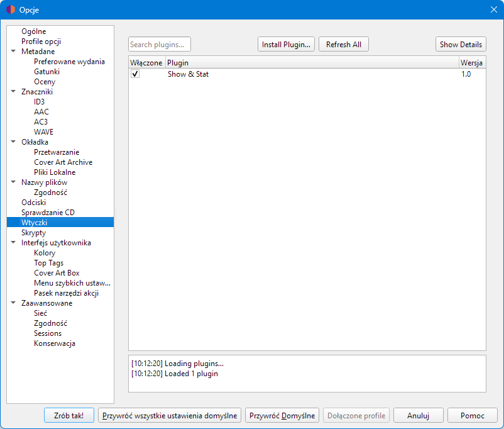
Task: Click Show Details for plugins
Action: click(x=461, y=45)
